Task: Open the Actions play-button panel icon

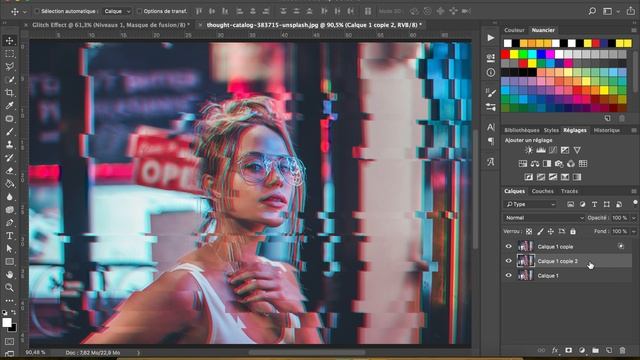Action: (491, 38)
